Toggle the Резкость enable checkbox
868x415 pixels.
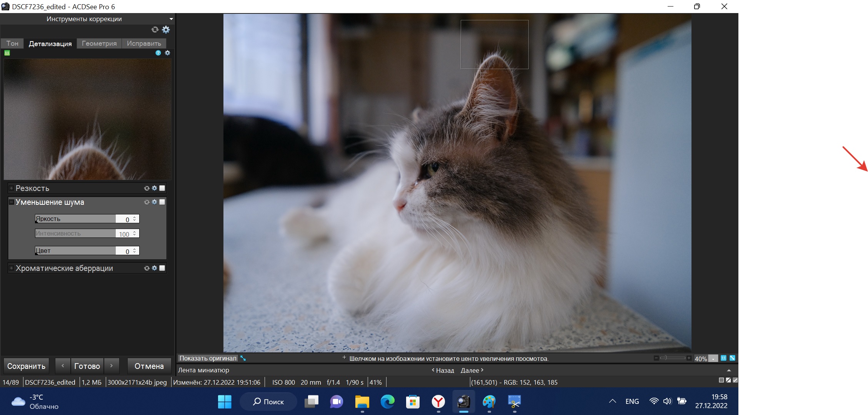162,188
